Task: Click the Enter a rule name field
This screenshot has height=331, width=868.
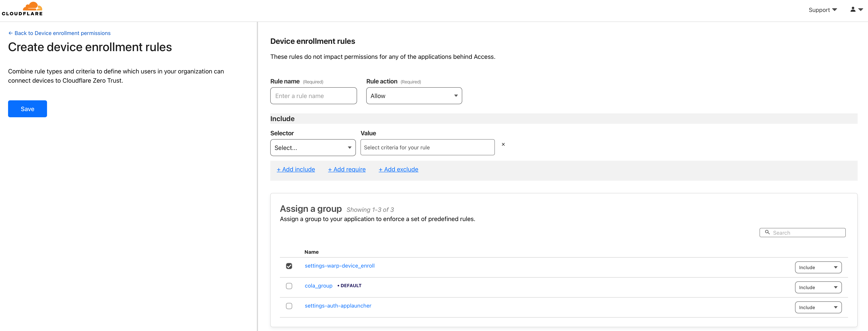Action: click(313, 96)
